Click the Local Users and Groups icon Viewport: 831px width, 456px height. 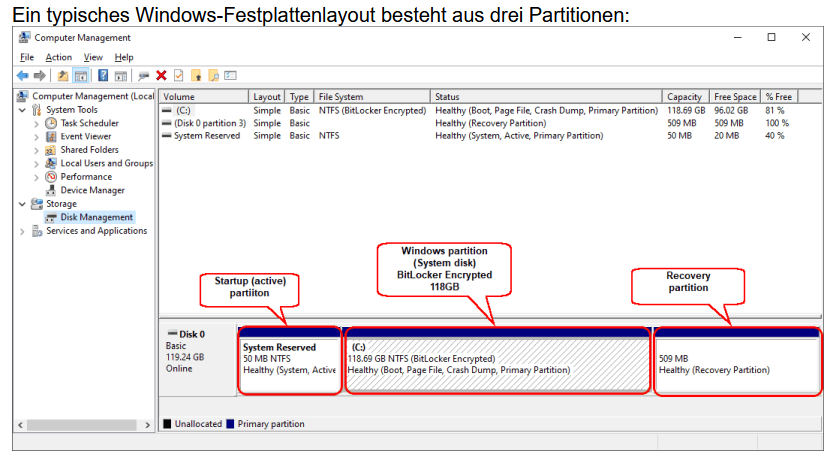tap(51, 163)
